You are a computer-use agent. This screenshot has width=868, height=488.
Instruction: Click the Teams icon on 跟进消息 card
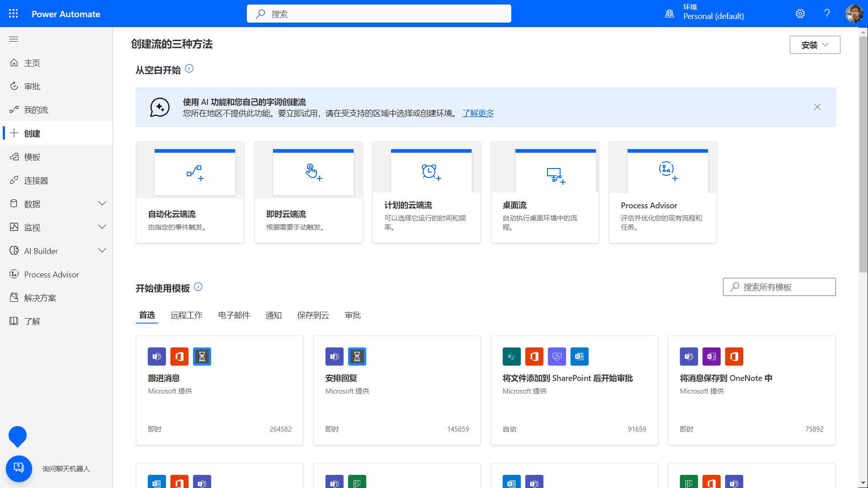pyautogui.click(x=157, y=357)
